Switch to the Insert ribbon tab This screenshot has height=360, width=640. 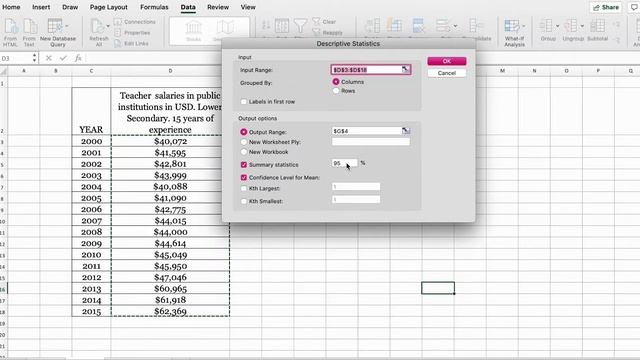(x=41, y=7)
